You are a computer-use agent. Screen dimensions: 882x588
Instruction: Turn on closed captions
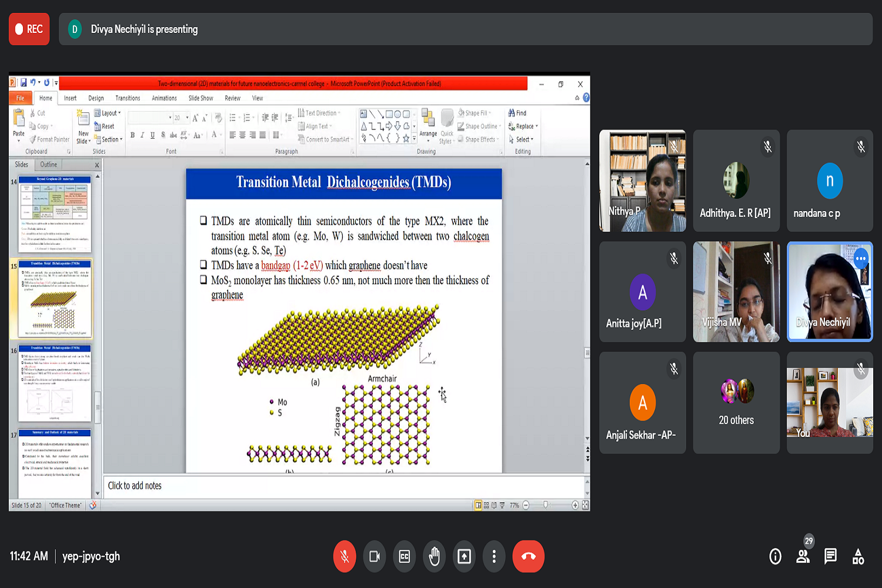pyautogui.click(x=405, y=556)
